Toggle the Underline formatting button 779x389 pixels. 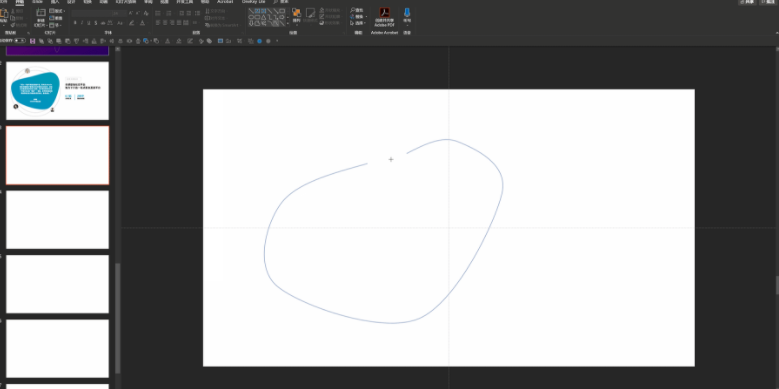point(89,23)
